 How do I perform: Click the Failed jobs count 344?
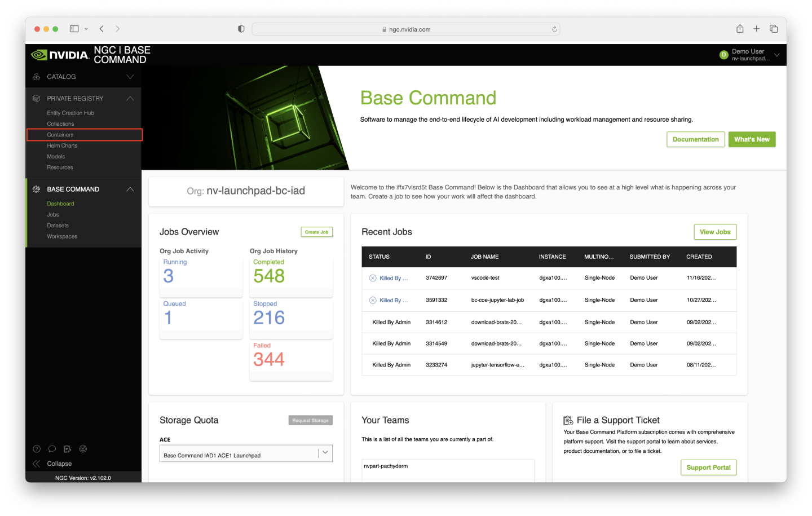pyautogui.click(x=269, y=359)
